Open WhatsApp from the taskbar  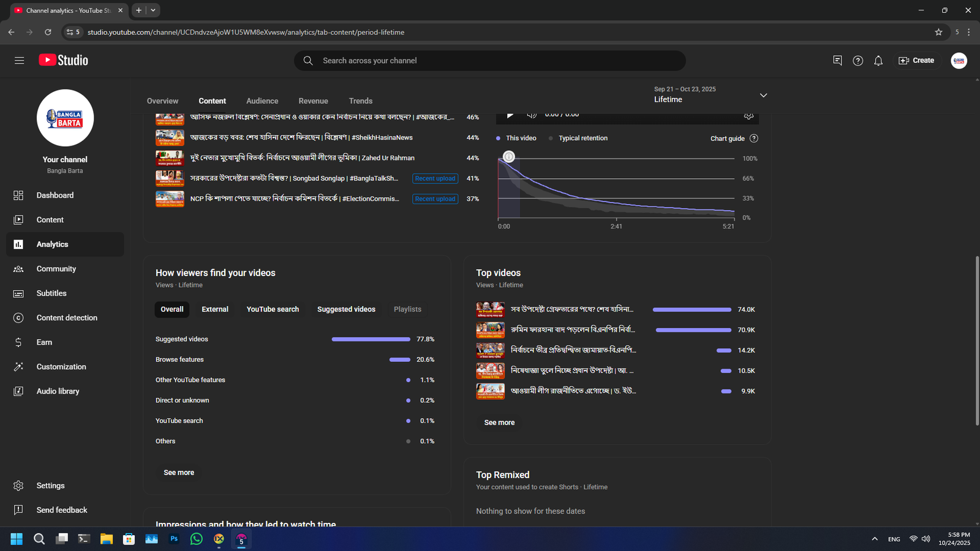(x=197, y=539)
